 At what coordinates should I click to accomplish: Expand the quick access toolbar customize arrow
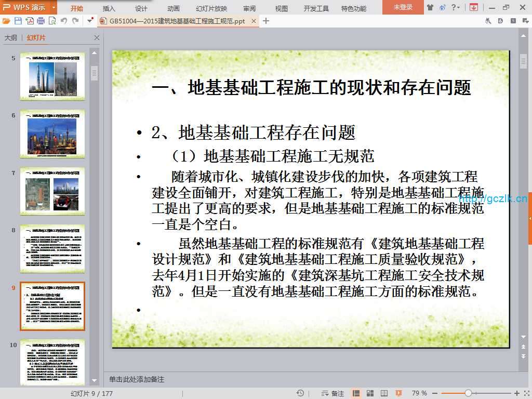tap(90, 21)
